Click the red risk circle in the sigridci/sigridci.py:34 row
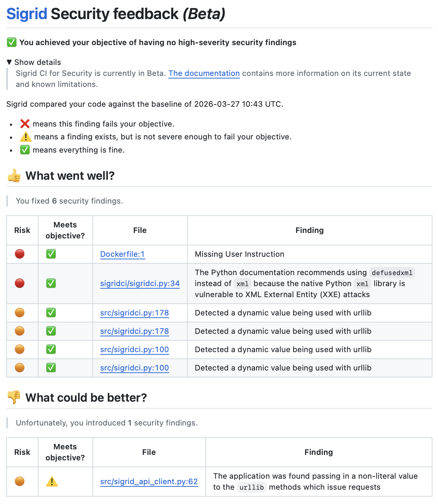 point(20,283)
